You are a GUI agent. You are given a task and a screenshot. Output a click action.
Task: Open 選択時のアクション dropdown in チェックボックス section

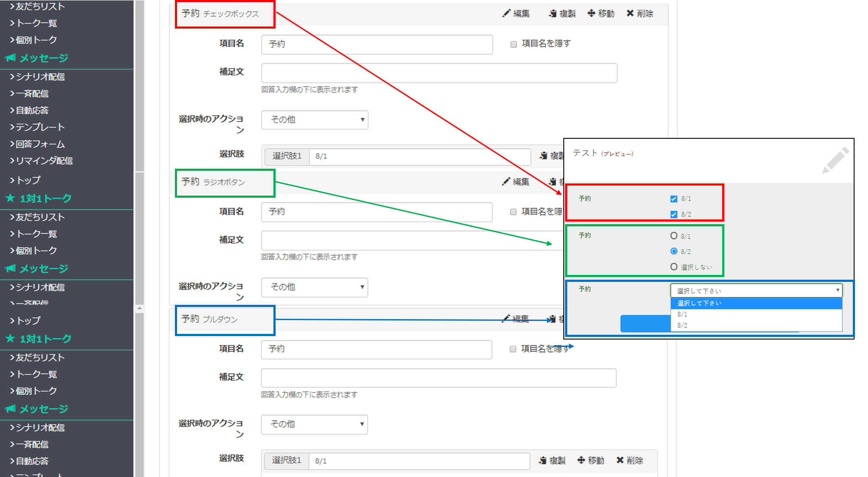coord(315,120)
